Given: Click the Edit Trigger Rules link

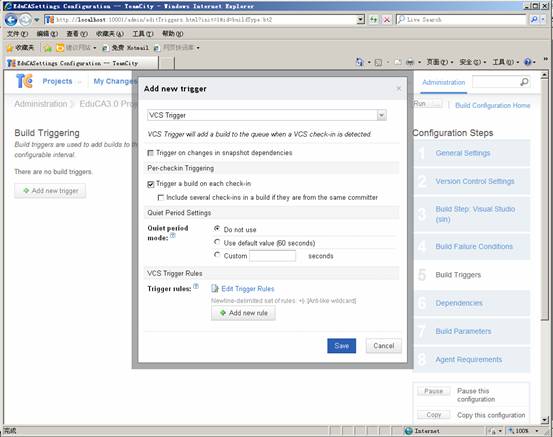Looking at the screenshot, I should pyautogui.click(x=248, y=289).
